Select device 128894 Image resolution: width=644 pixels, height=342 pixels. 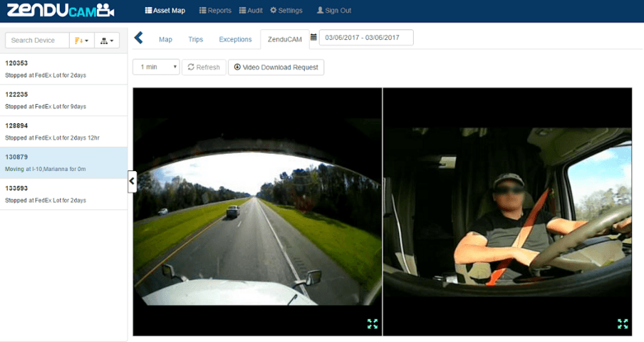(x=63, y=131)
